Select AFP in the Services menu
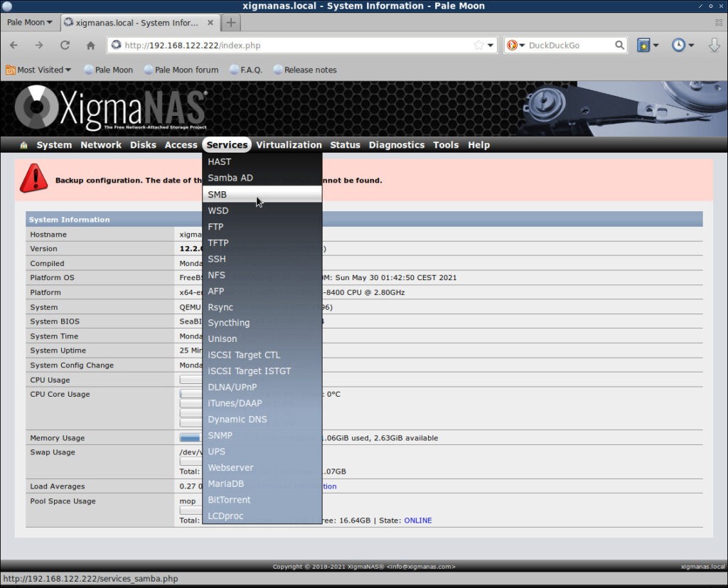 point(262,292)
